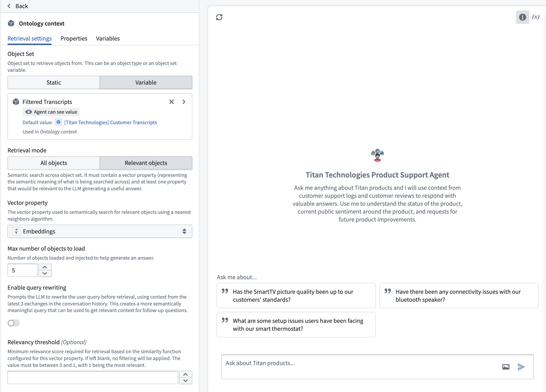Open the info tooltip icon in top right

click(522, 17)
